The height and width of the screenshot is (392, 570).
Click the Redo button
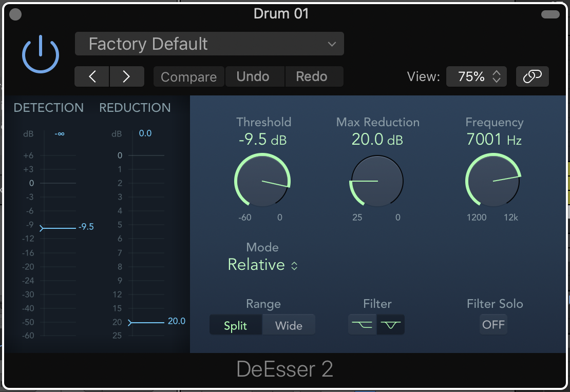click(x=312, y=77)
